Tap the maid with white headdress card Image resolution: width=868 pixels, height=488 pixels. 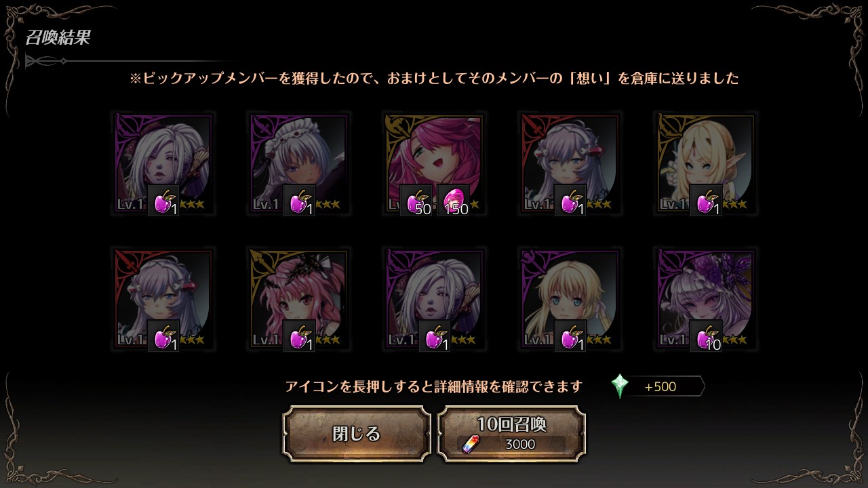(x=298, y=163)
